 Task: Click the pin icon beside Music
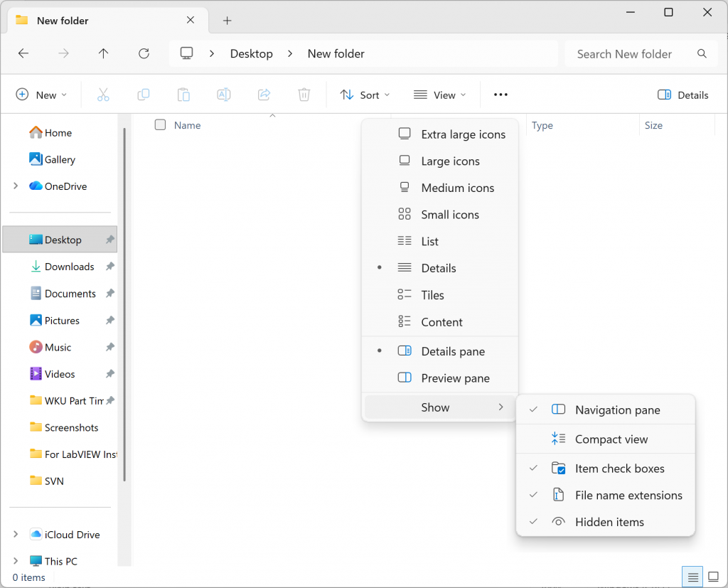pos(110,347)
